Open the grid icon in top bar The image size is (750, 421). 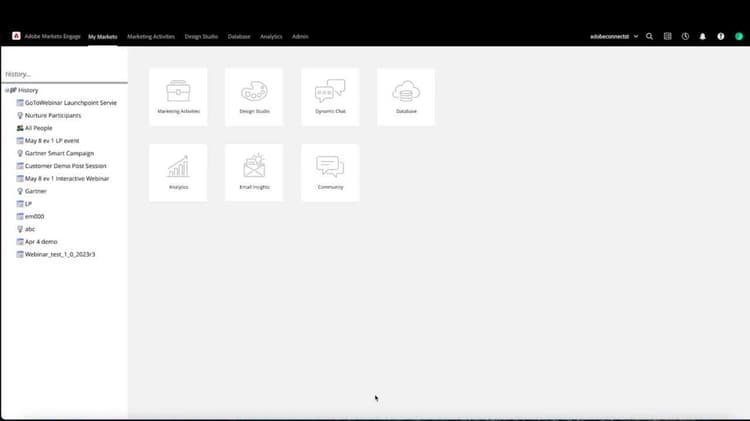click(x=667, y=36)
